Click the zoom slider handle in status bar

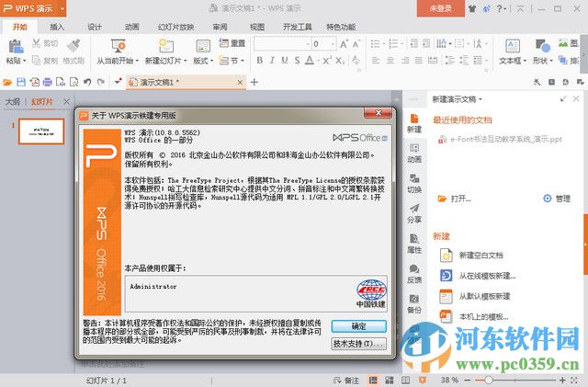pyautogui.click(x=488, y=381)
